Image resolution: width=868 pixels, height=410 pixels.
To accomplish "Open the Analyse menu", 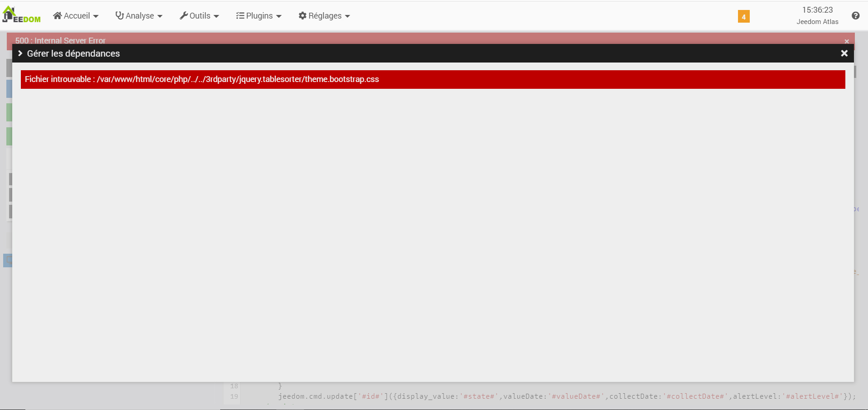I will click(x=139, y=16).
